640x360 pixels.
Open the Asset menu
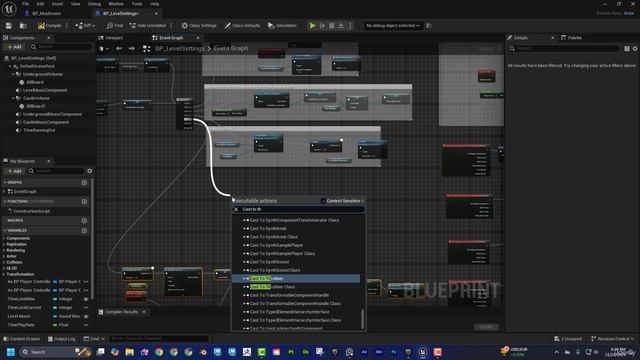pos(58,4)
